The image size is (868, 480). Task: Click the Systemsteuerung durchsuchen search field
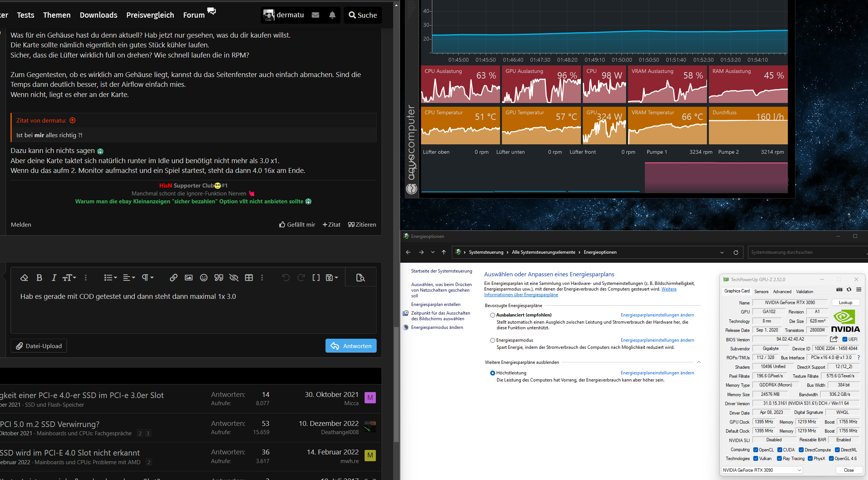tap(805, 252)
